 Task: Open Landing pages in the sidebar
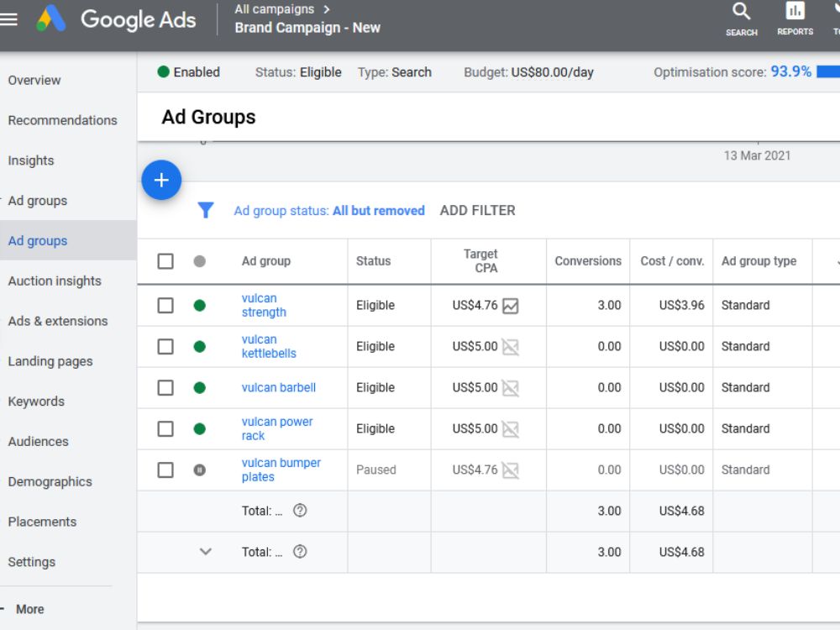point(50,361)
